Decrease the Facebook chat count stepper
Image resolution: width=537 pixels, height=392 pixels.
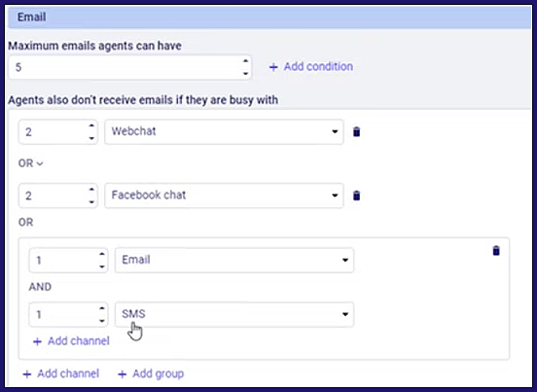coord(91,202)
